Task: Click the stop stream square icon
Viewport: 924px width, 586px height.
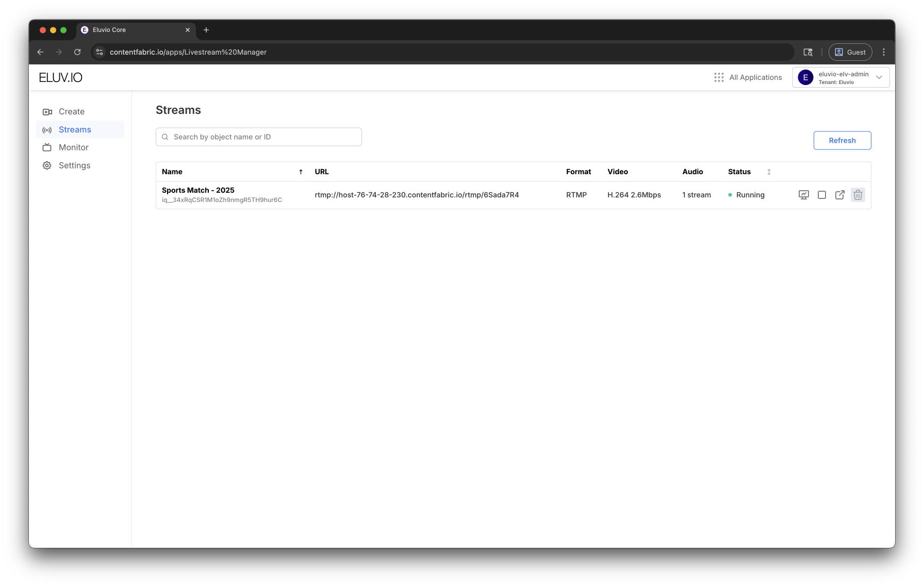Action: [822, 195]
